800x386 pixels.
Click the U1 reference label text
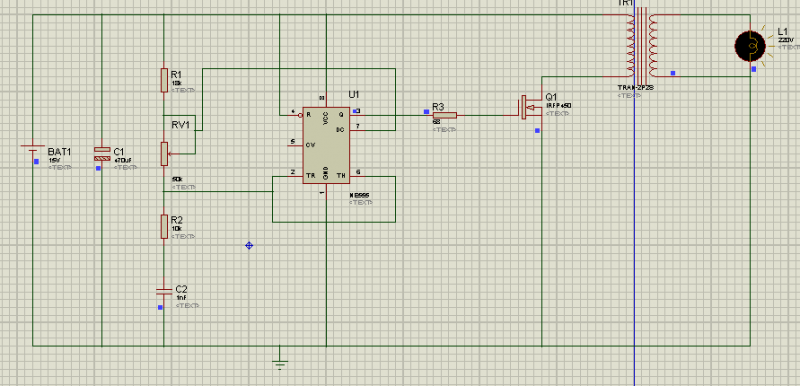click(354, 95)
